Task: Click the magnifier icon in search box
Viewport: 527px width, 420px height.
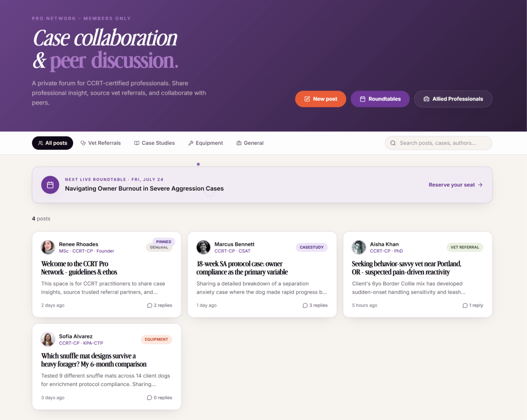Action: pos(393,143)
